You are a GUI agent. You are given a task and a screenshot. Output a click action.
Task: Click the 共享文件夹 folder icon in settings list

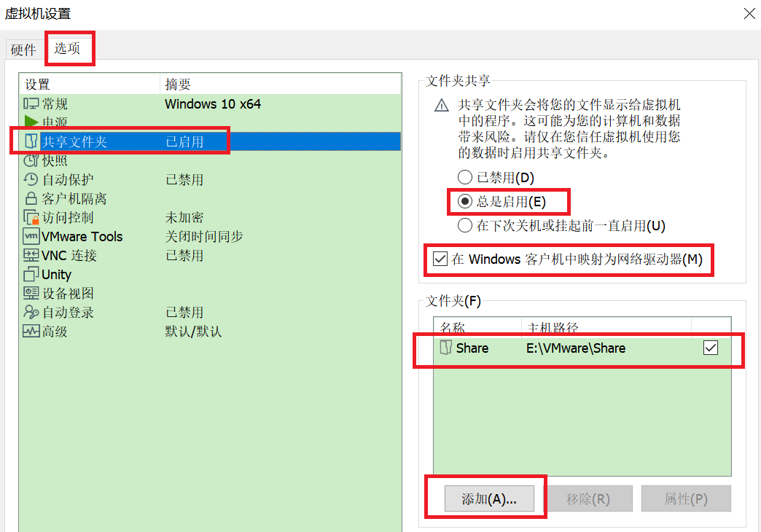[x=31, y=141]
